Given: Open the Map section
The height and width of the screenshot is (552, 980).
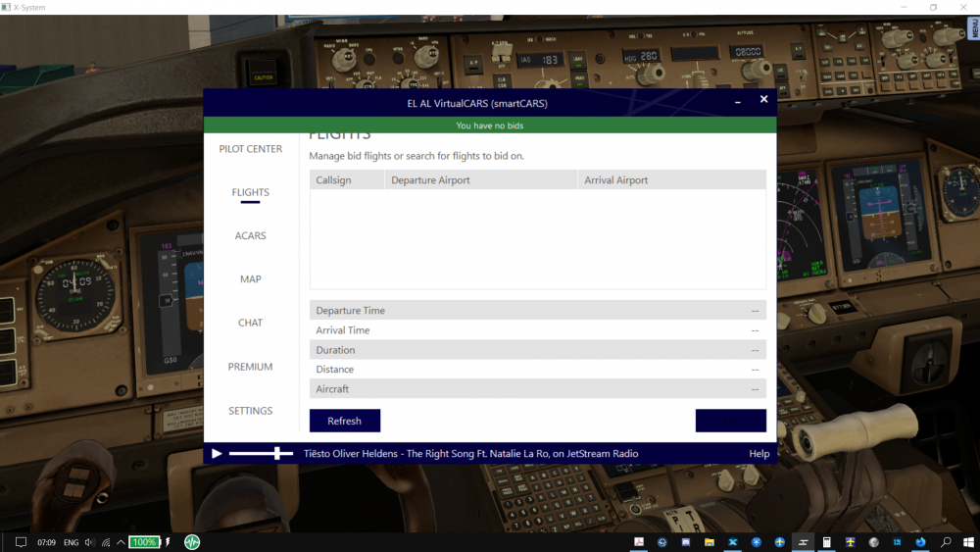Looking at the screenshot, I should tap(251, 279).
